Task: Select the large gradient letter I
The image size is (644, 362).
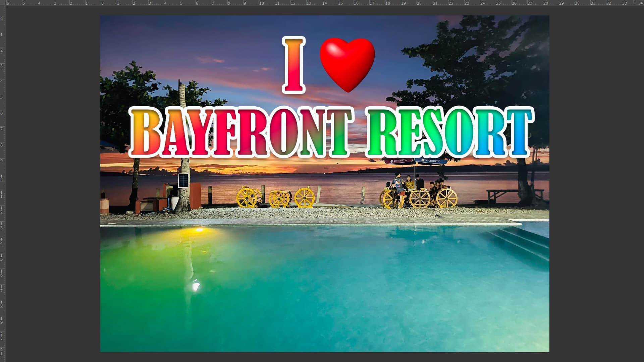Action: pos(294,65)
